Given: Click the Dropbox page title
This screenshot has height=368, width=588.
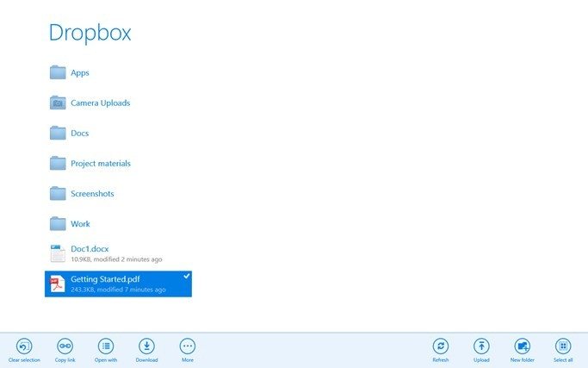Looking at the screenshot, I should tap(90, 33).
